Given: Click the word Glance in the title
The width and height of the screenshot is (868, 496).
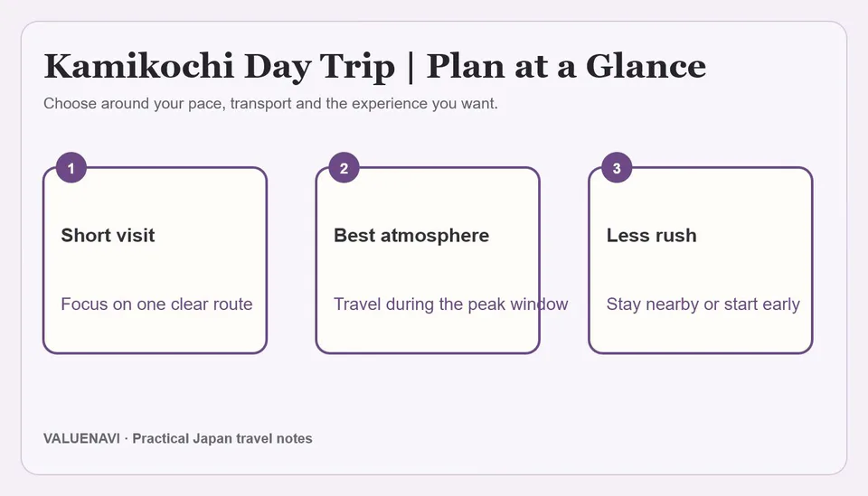Looking at the screenshot, I should click(x=646, y=66).
